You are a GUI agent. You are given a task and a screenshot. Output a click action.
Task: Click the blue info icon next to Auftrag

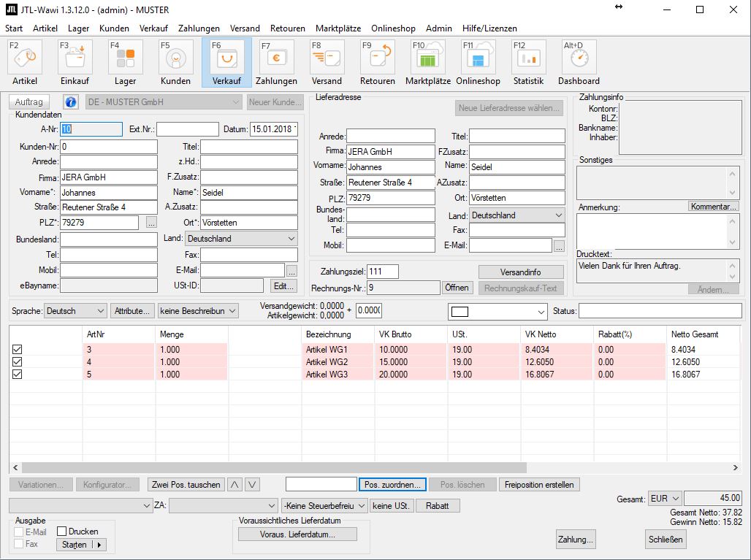(70, 102)
